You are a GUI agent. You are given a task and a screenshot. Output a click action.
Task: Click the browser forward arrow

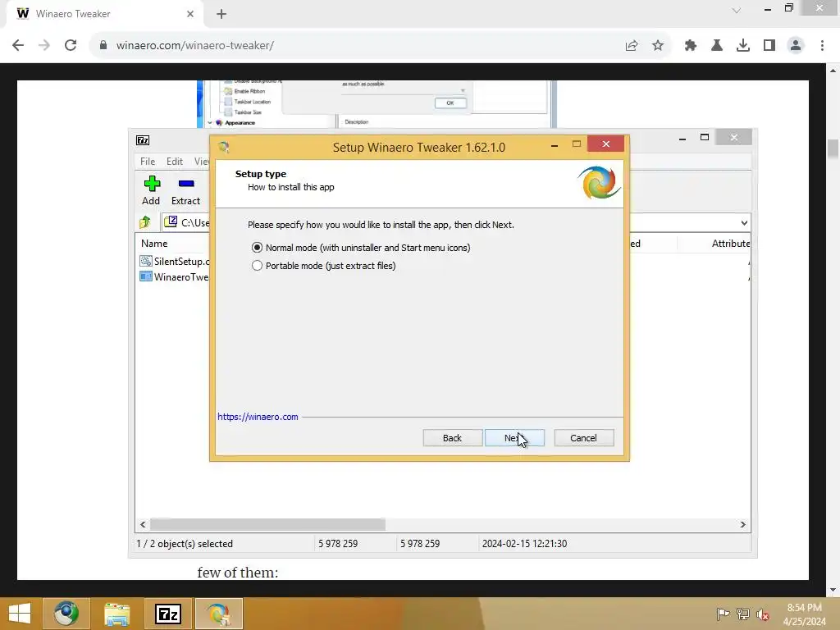point(44,45)
